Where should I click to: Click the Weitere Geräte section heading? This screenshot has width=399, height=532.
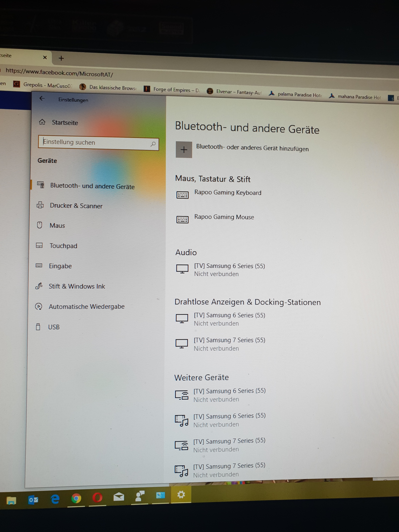202,377
